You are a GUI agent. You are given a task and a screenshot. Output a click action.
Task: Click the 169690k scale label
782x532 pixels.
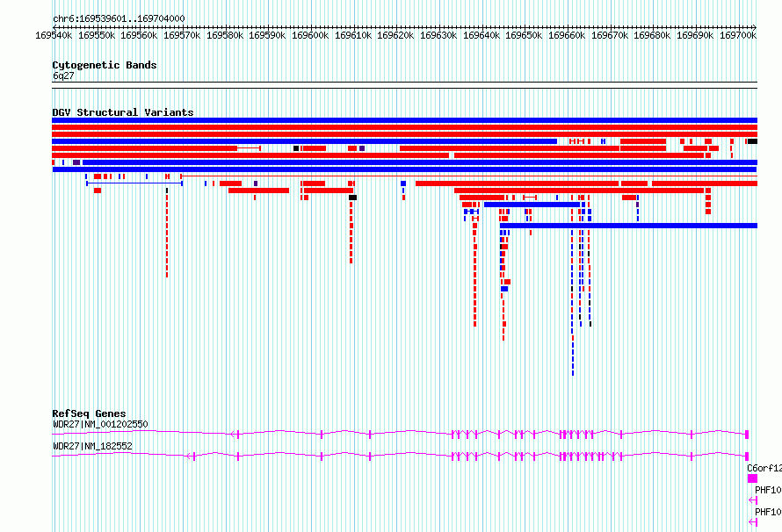694,35
